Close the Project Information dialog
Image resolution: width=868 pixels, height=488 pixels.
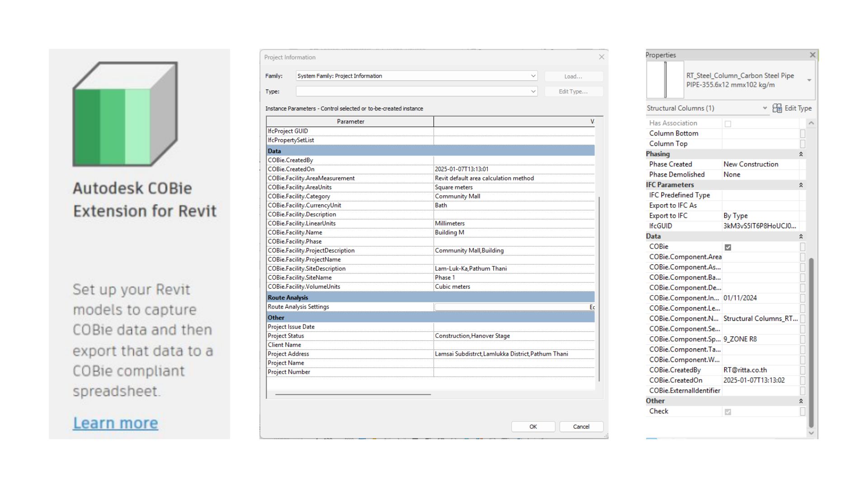(601, 57)
